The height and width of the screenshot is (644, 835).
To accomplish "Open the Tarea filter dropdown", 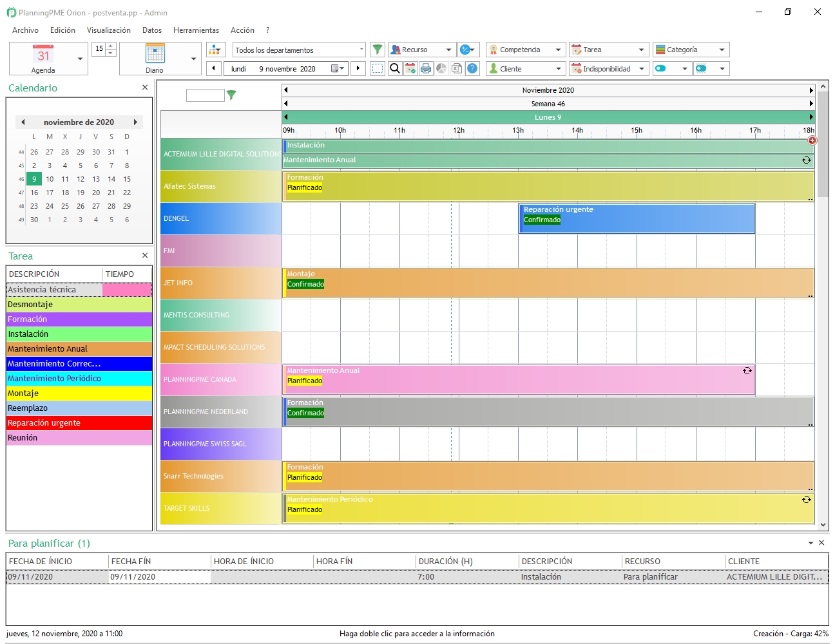I will click(608, 50).
